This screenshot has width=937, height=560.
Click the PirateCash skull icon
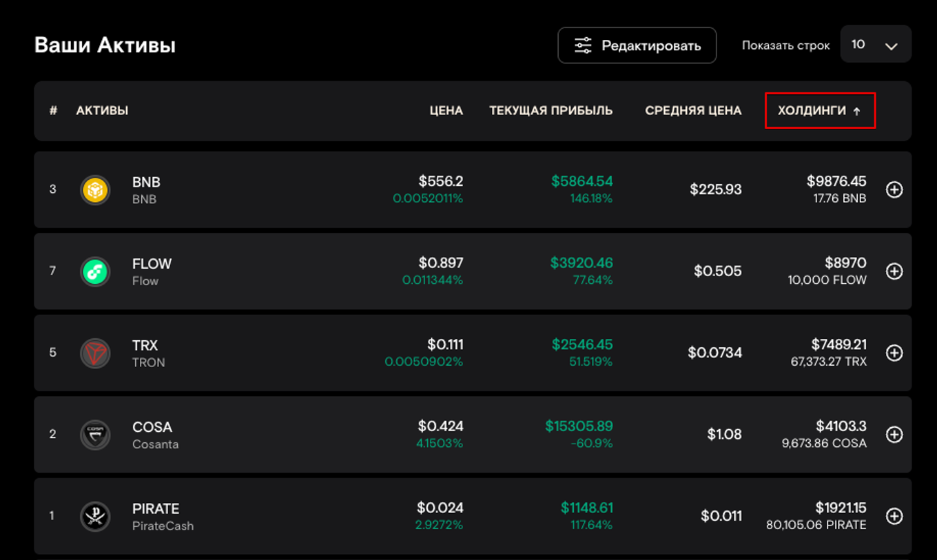click(x=95, y=516)
